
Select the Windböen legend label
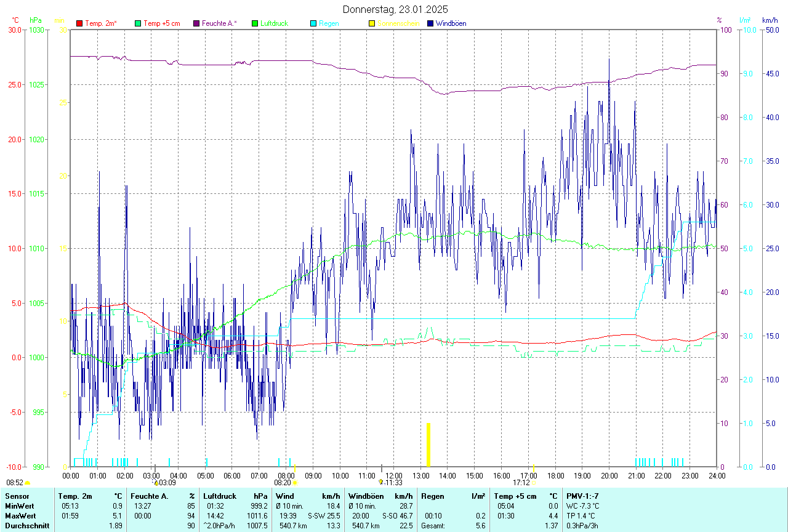tap(451, 23)
